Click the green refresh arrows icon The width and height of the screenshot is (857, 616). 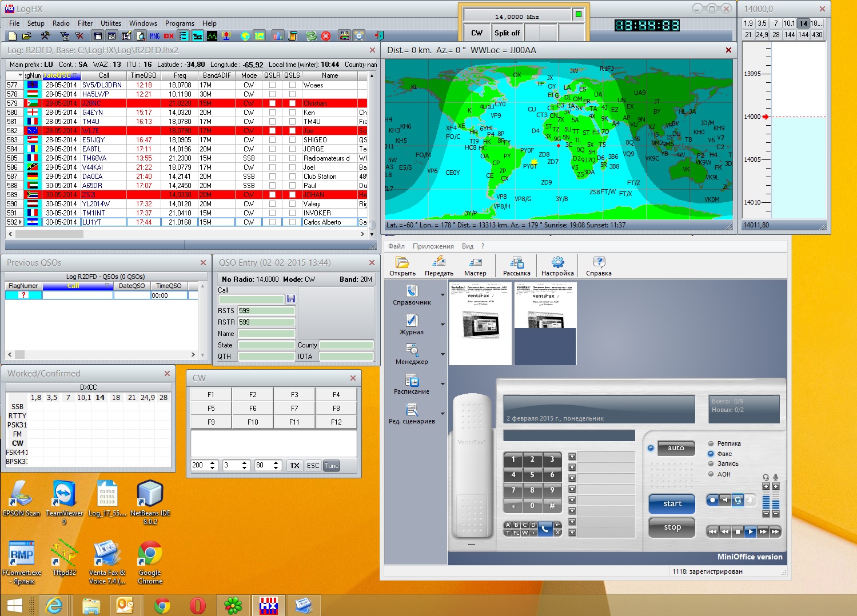click(x=312, y=35)
